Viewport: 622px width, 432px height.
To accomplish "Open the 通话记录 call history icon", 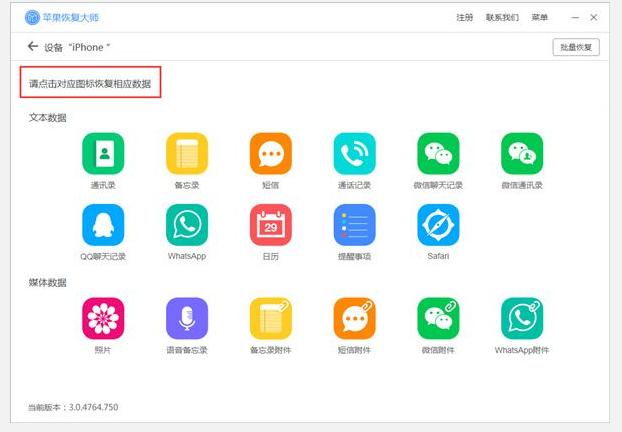I will click(354, 154).
